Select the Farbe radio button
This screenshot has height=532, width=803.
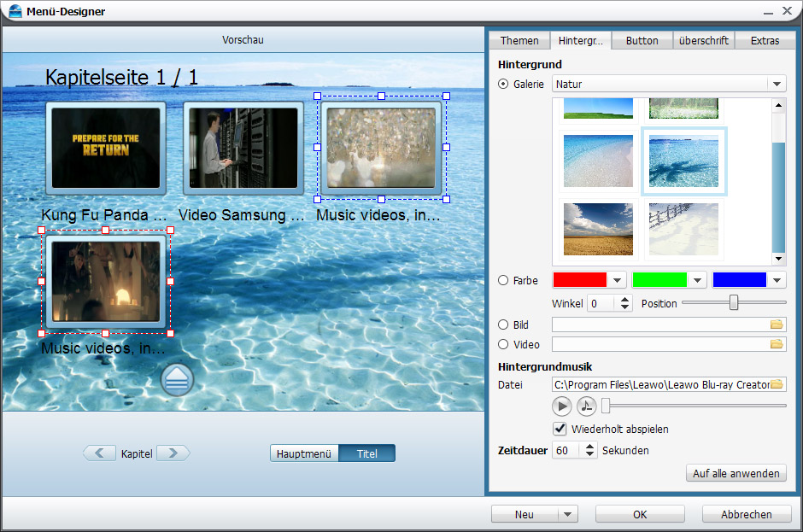pos(503,280)
